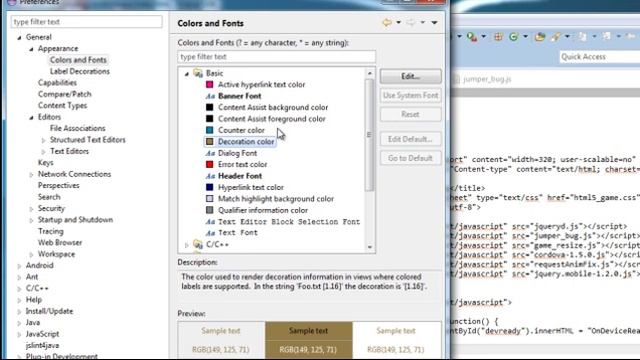Screen dimensions: 640x360
Task: Click the Hyperlink text color swatch icon
Action: pyautogui.click(x=209, y=187)
